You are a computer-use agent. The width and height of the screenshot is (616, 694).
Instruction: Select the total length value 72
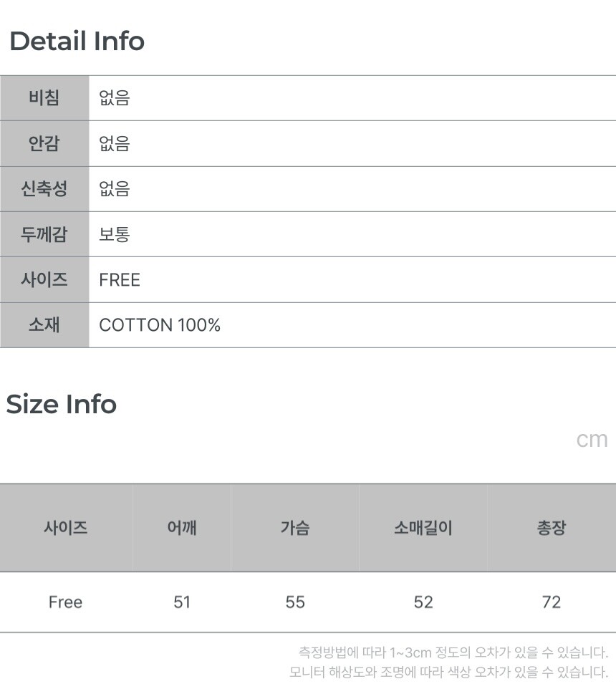click(552, 602)
